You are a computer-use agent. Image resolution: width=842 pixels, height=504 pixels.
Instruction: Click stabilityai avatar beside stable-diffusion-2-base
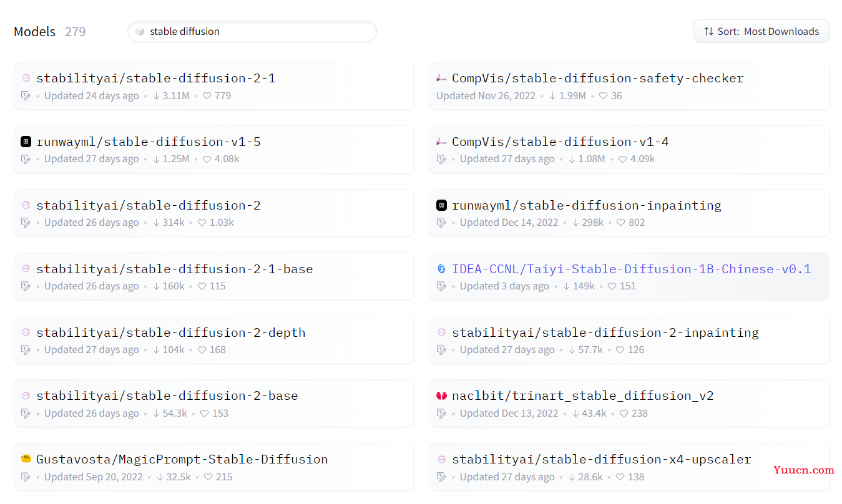[x=26, y=395]
